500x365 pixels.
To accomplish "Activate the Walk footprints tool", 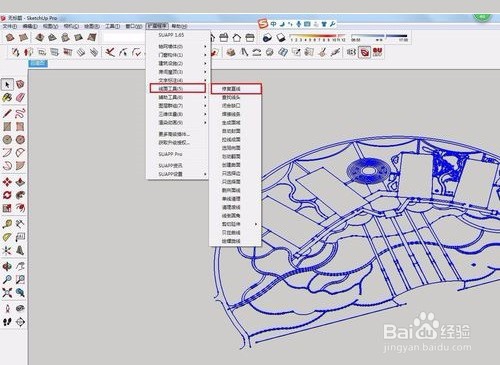I will [7, 322].
